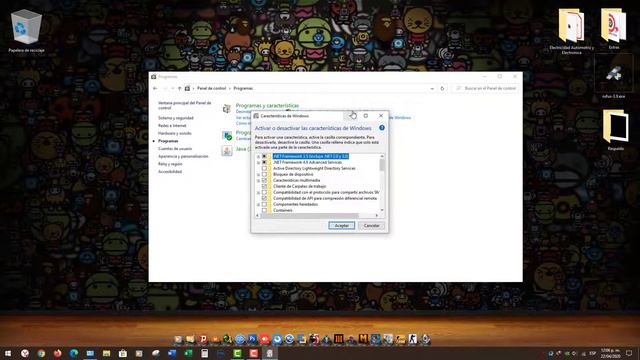This screenshot has width=640, height=360.
Task: Click the Programas predeterminados icon with green check
Action: click(x=227, y=135)
